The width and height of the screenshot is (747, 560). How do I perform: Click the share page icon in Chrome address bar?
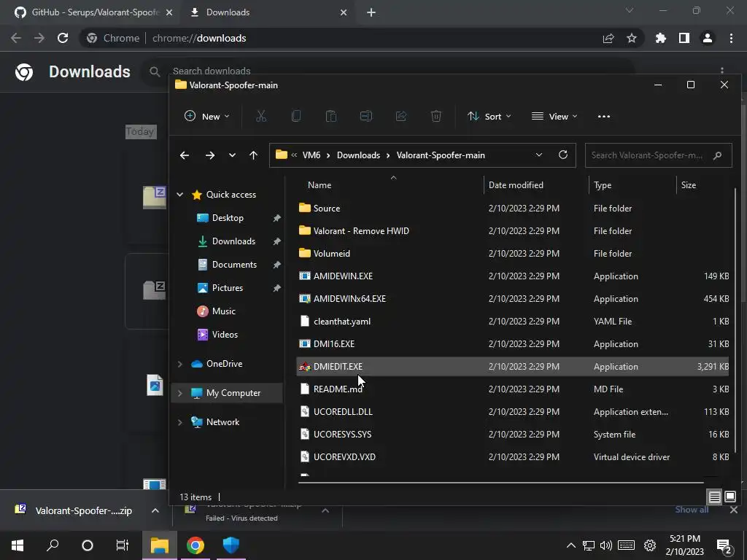608,38
